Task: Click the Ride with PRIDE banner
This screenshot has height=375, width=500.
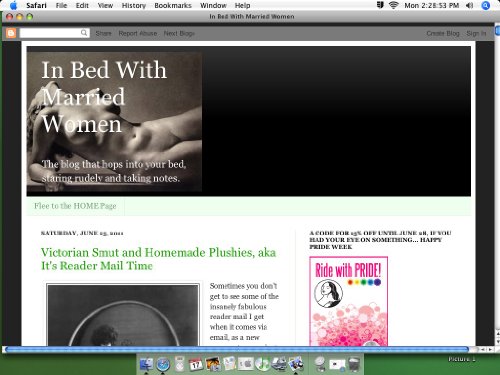Action: click(x=348, y=301)
